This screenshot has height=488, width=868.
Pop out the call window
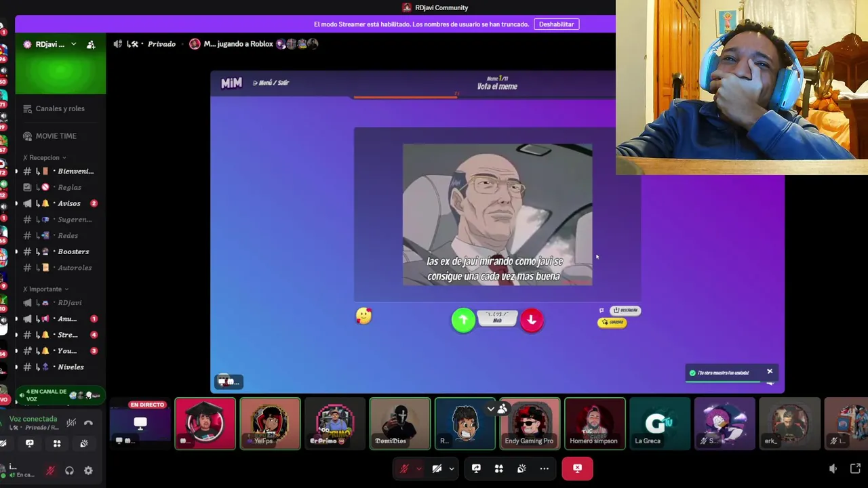[x=855, y=468]
